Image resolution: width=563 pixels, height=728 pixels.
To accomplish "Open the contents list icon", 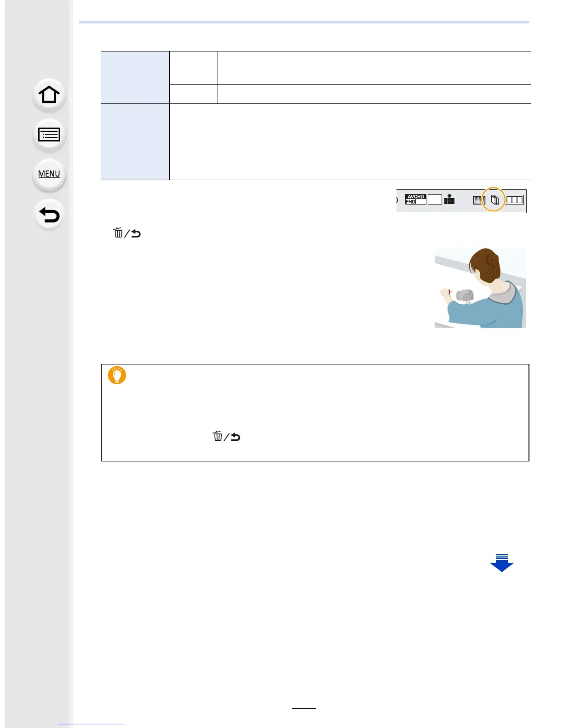I will pyautogui.click(x=49, y=135).
